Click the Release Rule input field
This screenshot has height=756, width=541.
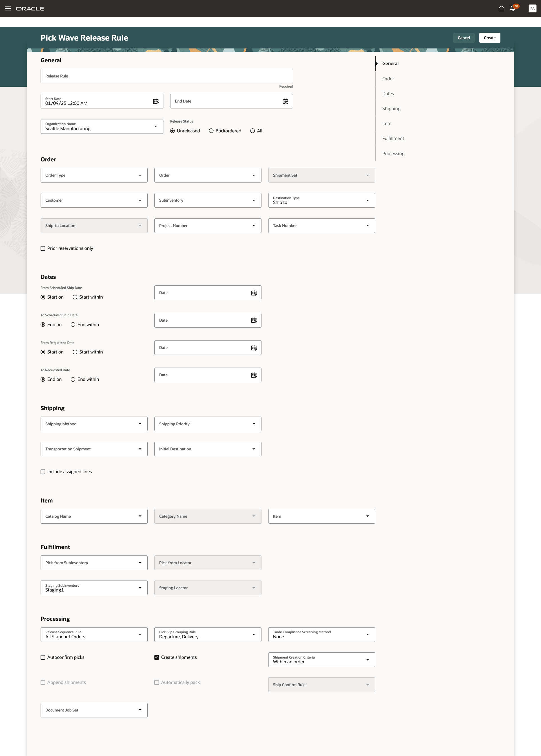(x=167, y=76)
